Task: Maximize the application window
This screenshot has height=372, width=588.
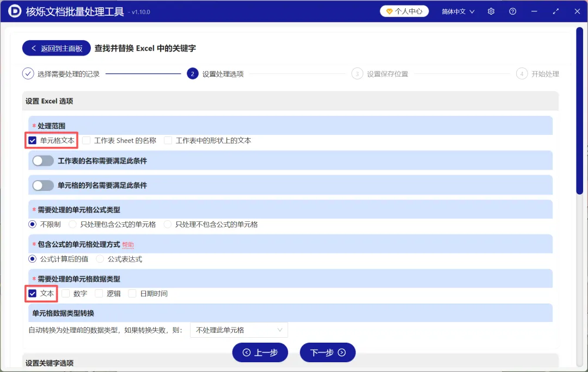Action: pyautogui.click(x=556, y=11)
